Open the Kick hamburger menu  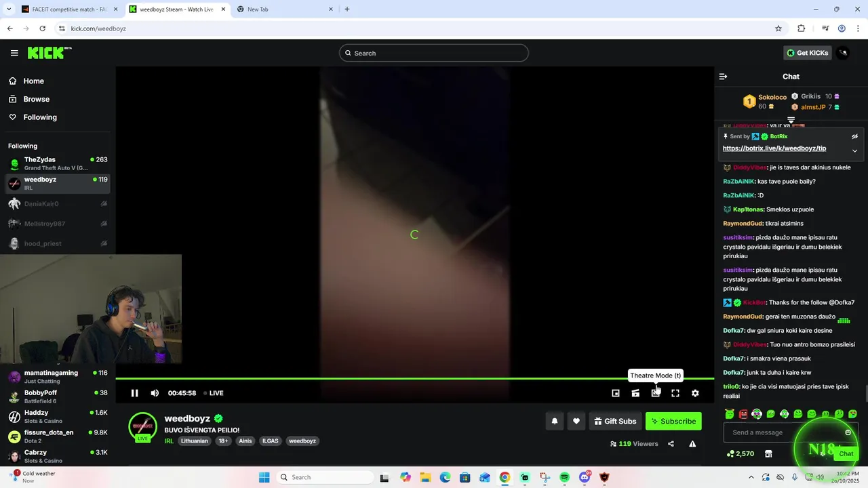(14, 53)
